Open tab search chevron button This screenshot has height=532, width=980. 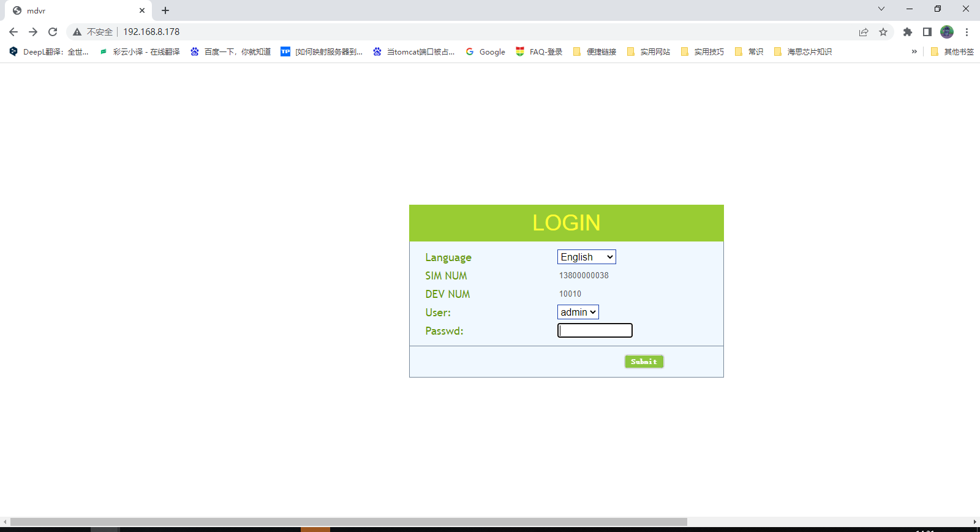point(881,9)
